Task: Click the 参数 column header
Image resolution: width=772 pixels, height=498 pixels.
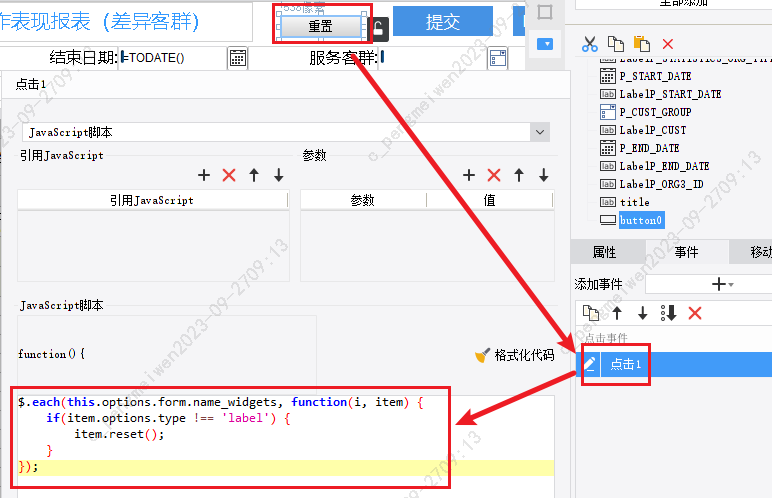Action: tap(363, 200)
